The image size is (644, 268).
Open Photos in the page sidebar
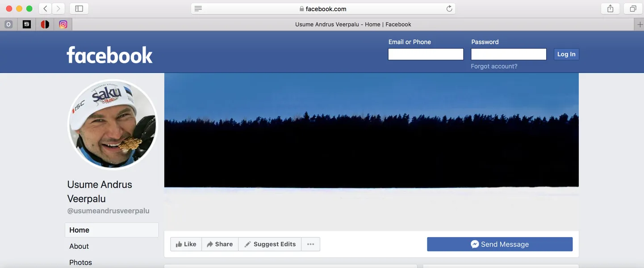[80, 262]
